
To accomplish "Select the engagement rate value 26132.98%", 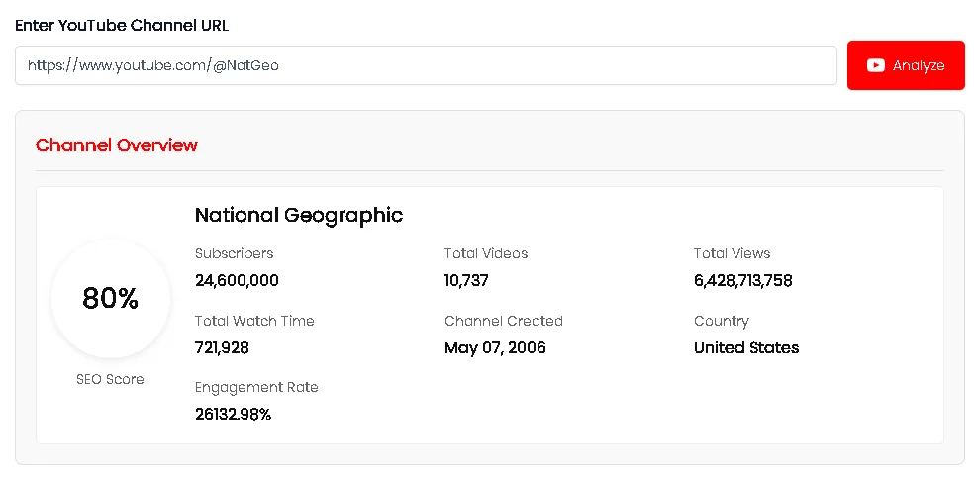I will point(234,415).
